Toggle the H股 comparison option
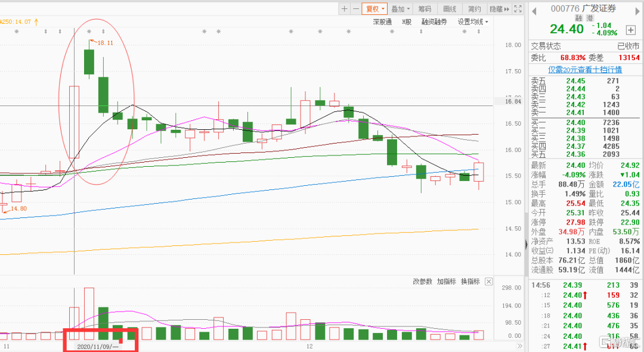This screenshot has width=644, height=352. click(x=407, y=22)
